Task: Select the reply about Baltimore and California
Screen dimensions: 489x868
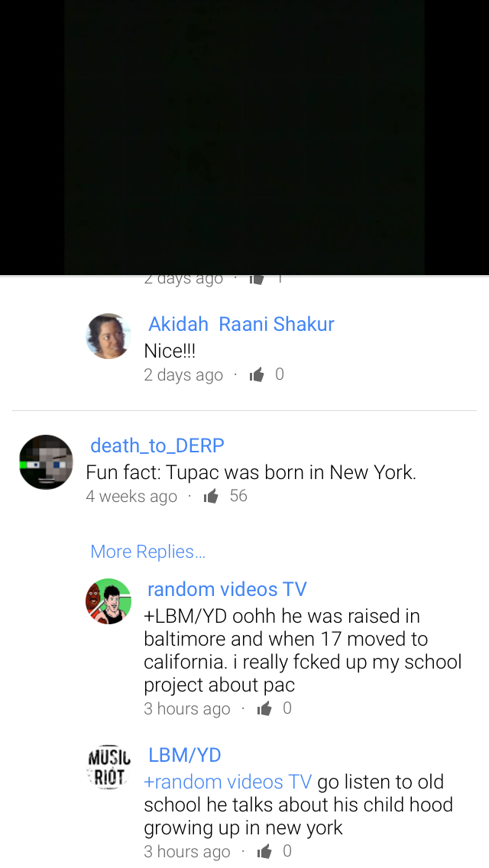Action: [303, 650]
